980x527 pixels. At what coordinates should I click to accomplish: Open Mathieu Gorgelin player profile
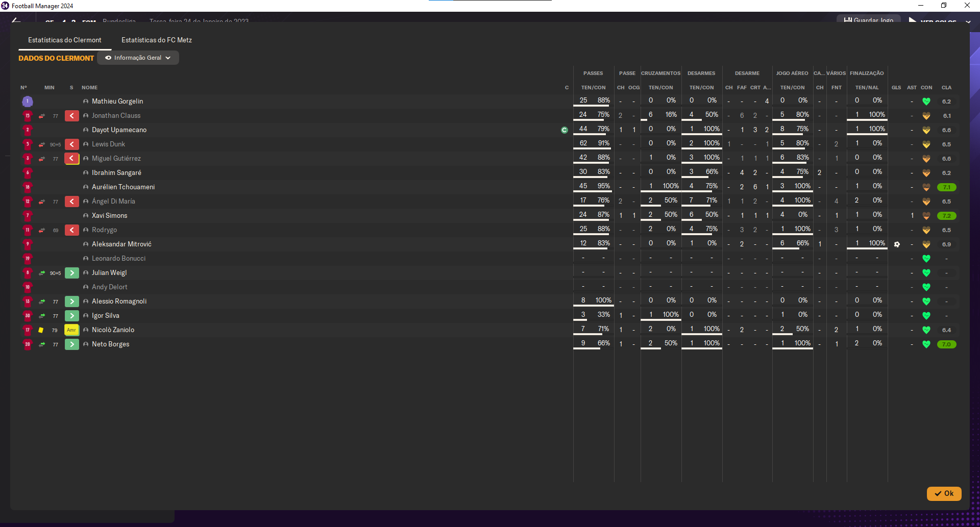[117, 102]
